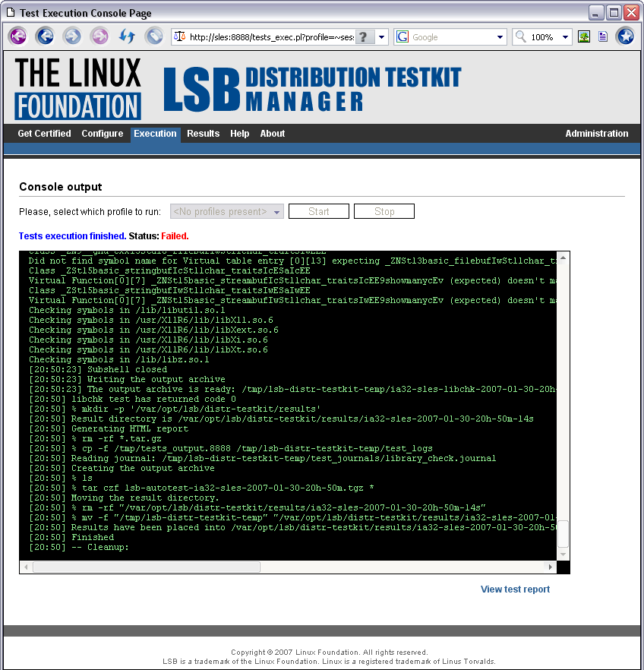Go back with the Back arrow

(46, 36)
